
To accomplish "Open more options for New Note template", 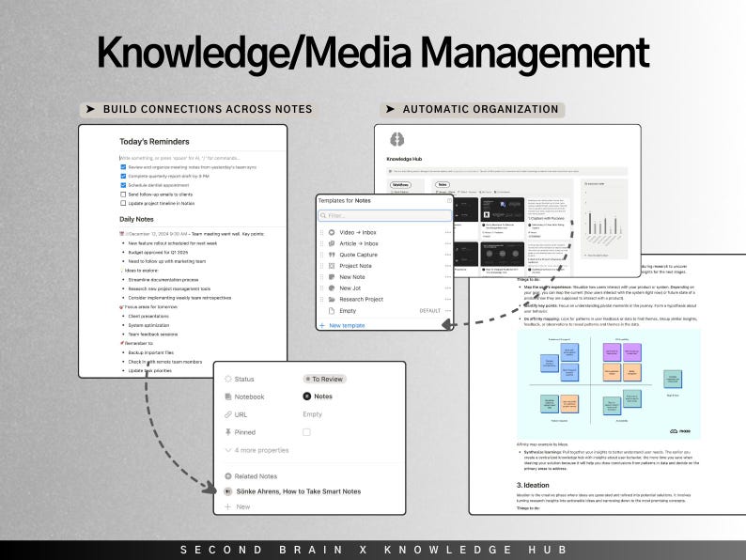I will 448,277.
